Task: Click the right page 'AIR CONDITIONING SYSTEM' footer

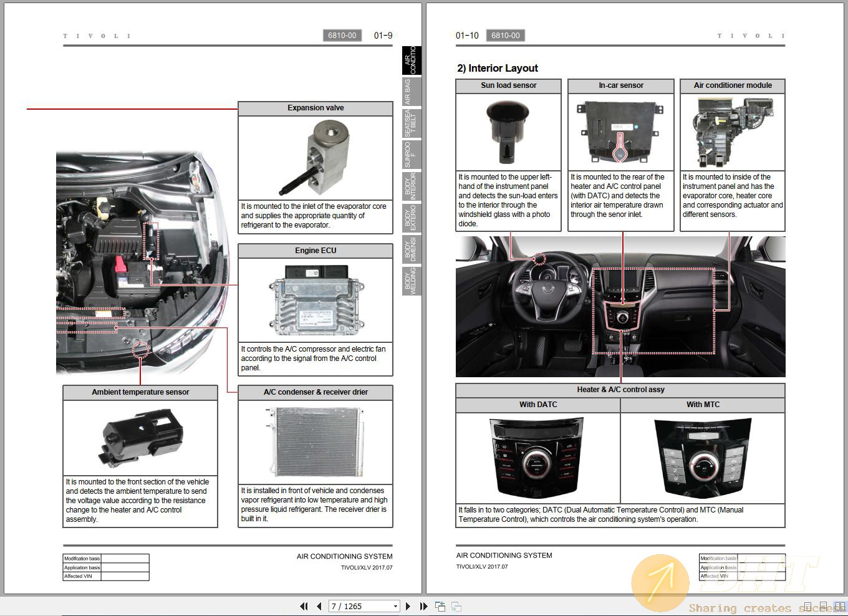Action: pos(504,555)
